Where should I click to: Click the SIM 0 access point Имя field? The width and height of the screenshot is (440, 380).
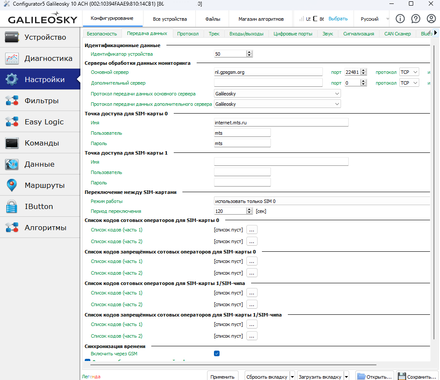coord(281,123)
